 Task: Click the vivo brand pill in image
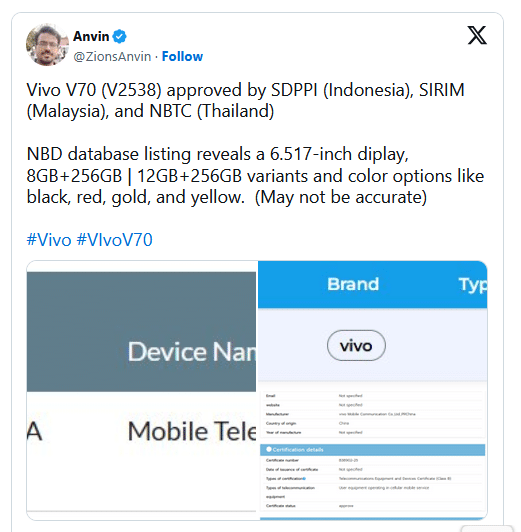356,346
